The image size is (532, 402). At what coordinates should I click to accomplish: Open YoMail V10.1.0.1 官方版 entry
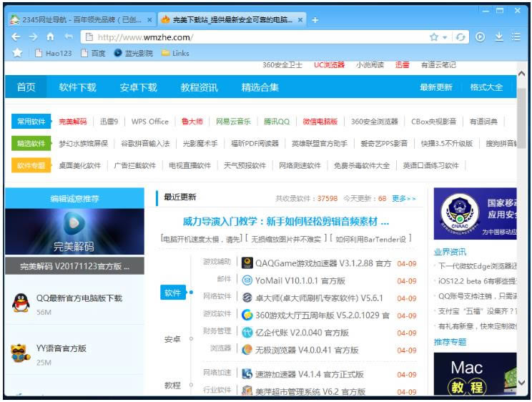[300, 281]
